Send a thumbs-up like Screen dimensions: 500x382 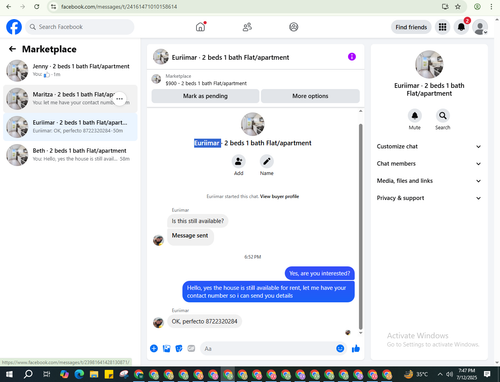pyautogui.click(x=356, y=349)
